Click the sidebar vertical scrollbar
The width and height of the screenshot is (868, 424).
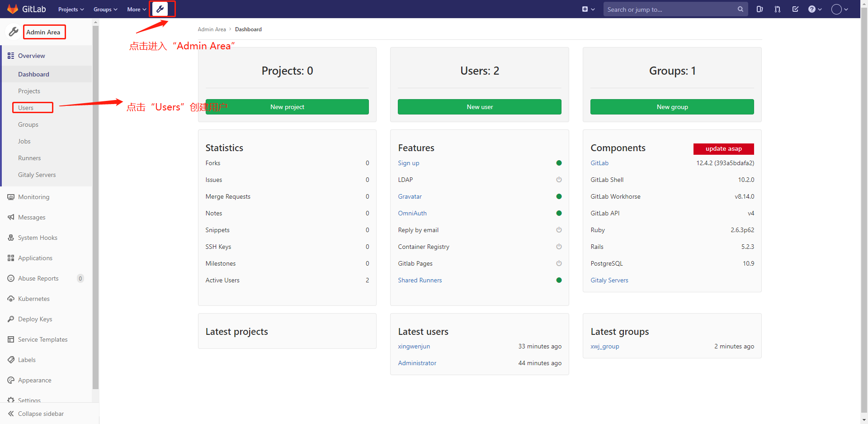click(95, 208)
